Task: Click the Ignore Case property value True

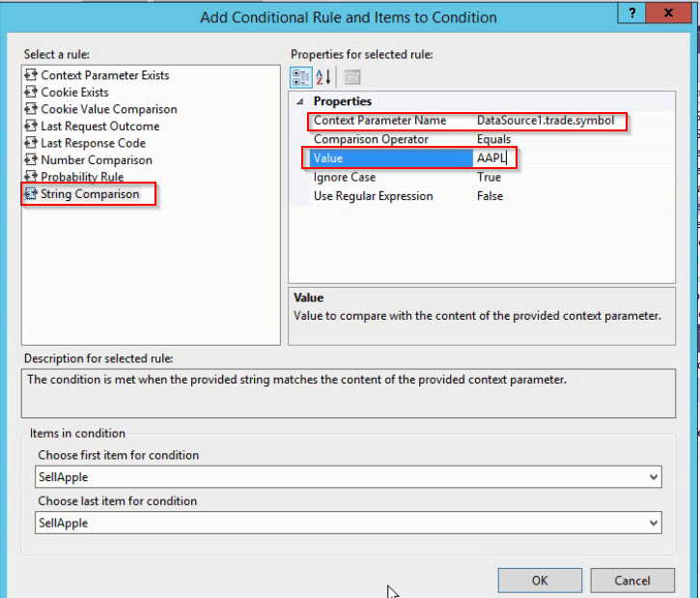Action: click(x=489, y=178)
